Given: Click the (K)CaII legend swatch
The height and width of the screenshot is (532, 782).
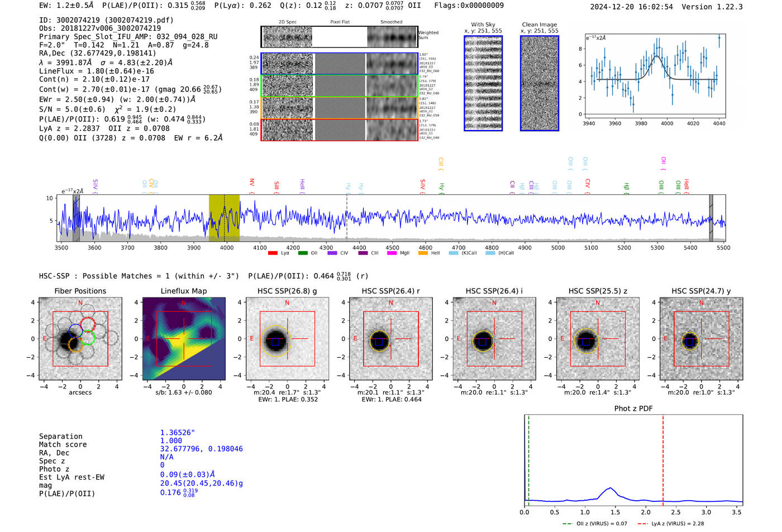Looking at the screenshot, I should click(454, 253).
